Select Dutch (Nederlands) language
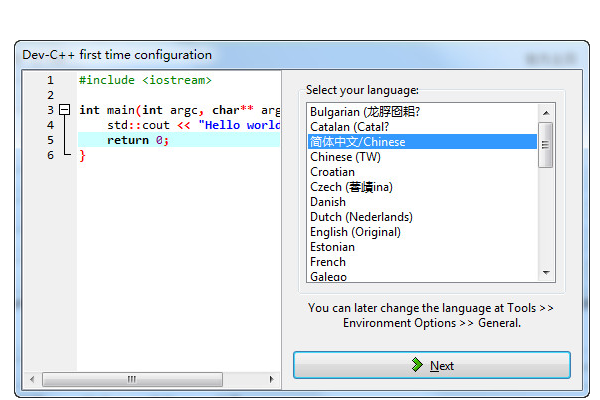600x400 pixels. pyautogui.click(x=361, y=217)
